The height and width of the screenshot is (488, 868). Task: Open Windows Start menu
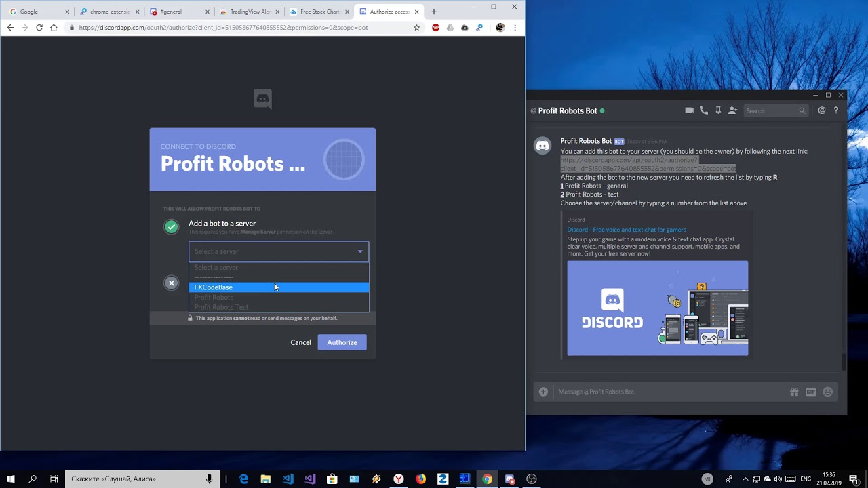pos(11,479)
